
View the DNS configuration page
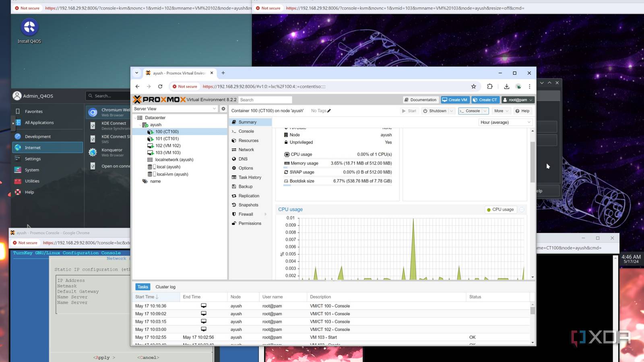tap(243, 159)
